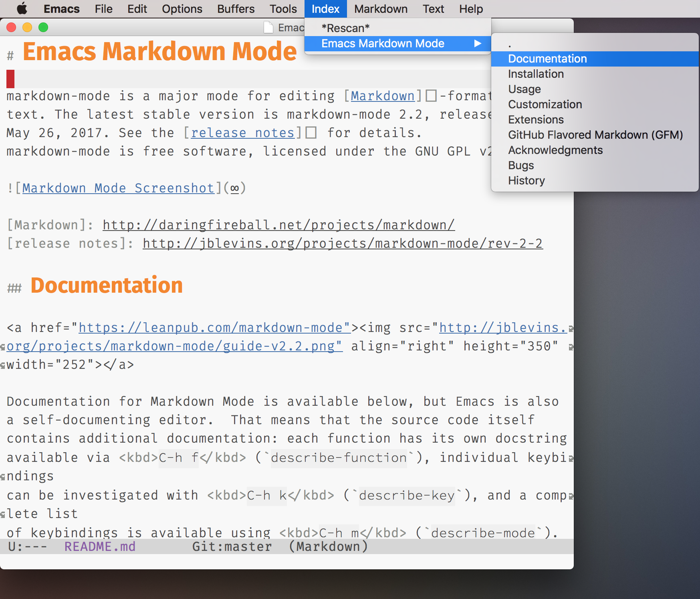This screenshot has width=700, height=599.
Task: Click the describe-key inline code
Action: pos(407,496)
